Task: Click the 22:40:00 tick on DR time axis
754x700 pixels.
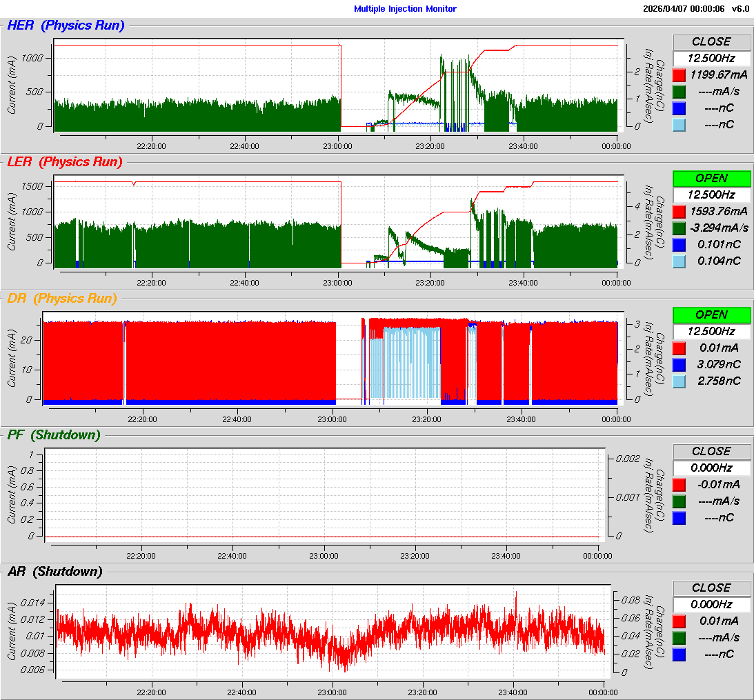Action: [237, 419]
